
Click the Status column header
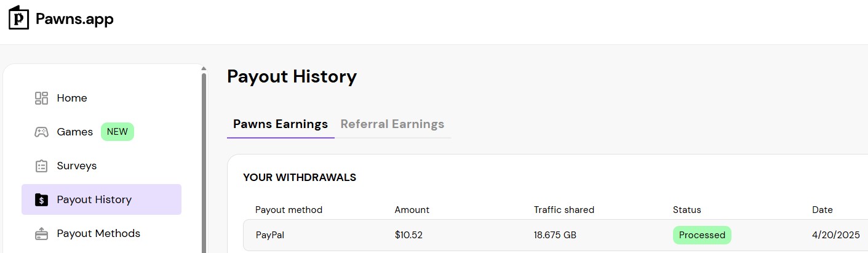tap(687, 210)
